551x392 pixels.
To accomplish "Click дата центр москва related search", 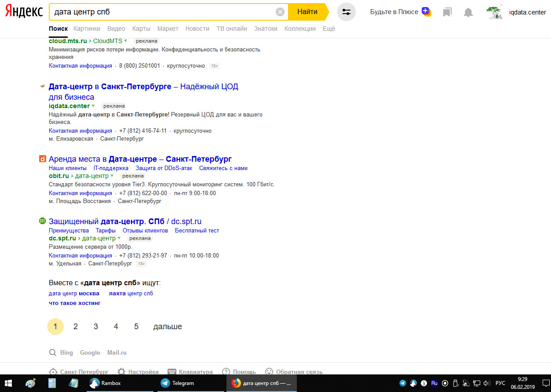I will [x=74, y=293].
